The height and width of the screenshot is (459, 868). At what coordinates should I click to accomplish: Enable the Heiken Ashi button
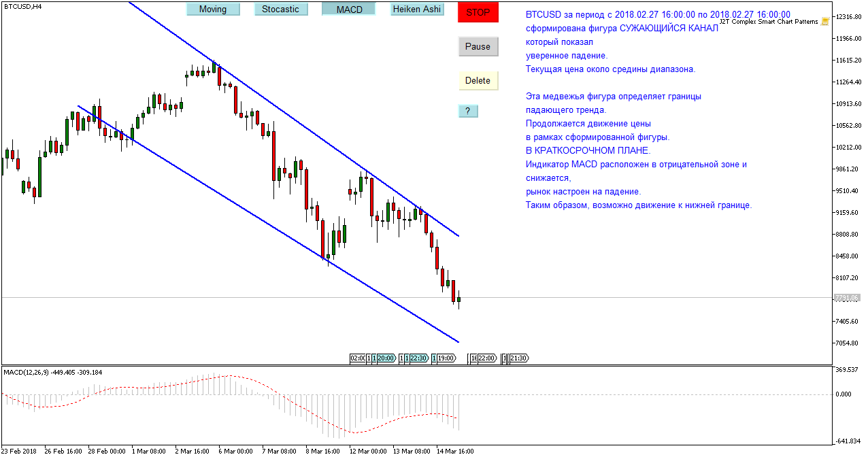click(x=417, y=9)
